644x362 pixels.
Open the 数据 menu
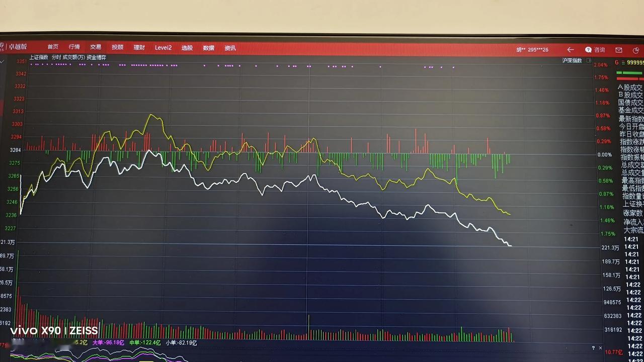coord(209,48)
